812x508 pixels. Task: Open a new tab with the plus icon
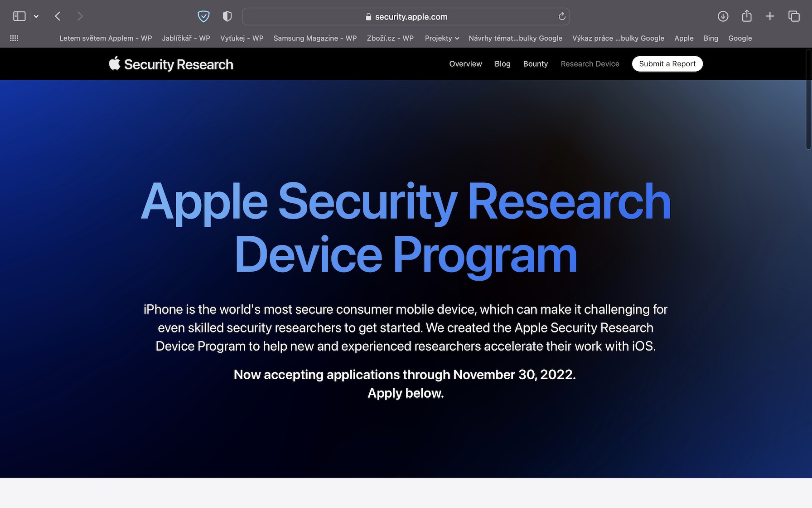(770, 16)
